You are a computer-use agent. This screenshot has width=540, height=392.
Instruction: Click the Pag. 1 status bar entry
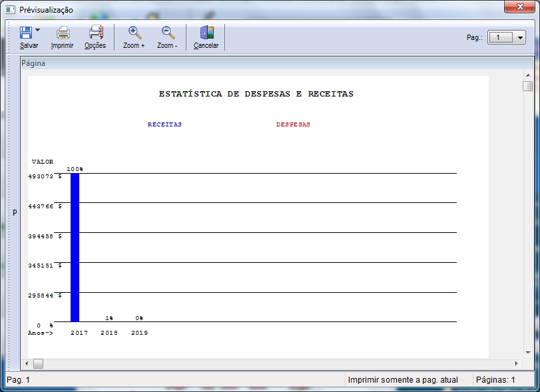[18, 380]
